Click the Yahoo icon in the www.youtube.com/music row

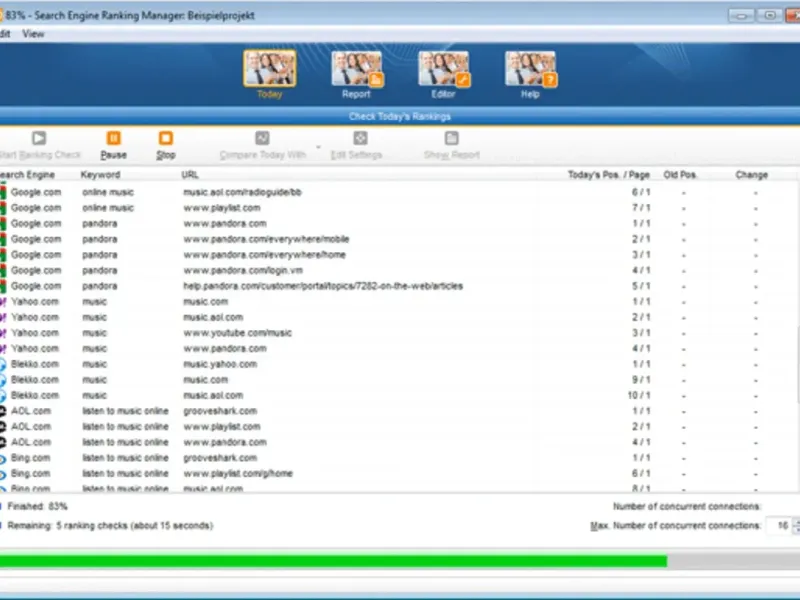3,333
